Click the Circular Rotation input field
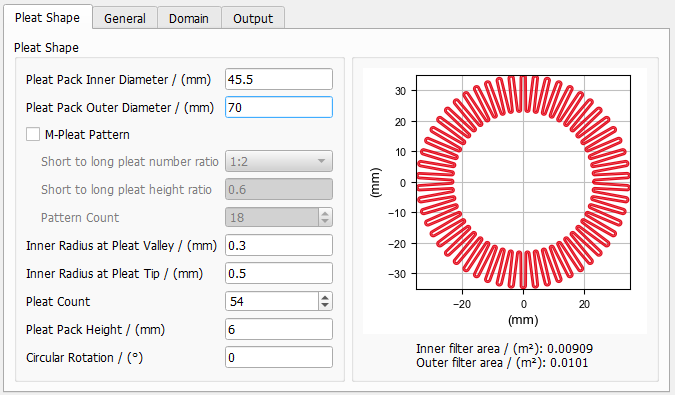The height and width of the screenshot is (395, 675). [279, 357]
